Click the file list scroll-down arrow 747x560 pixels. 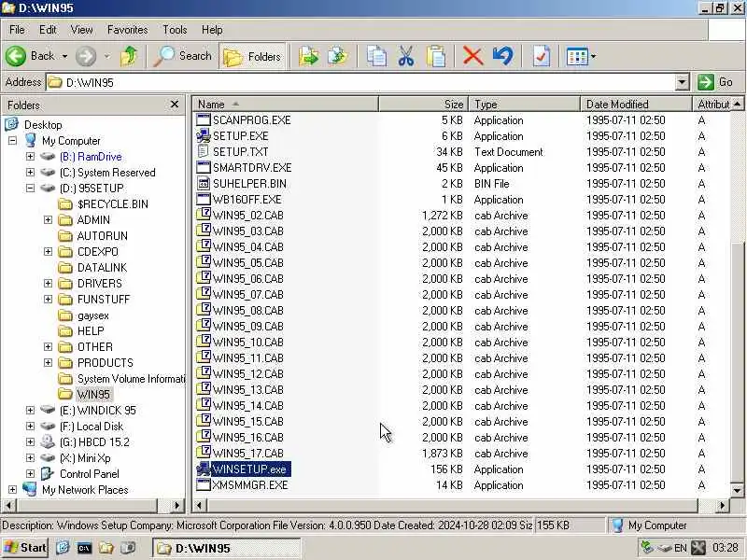(x=737, y=490)
